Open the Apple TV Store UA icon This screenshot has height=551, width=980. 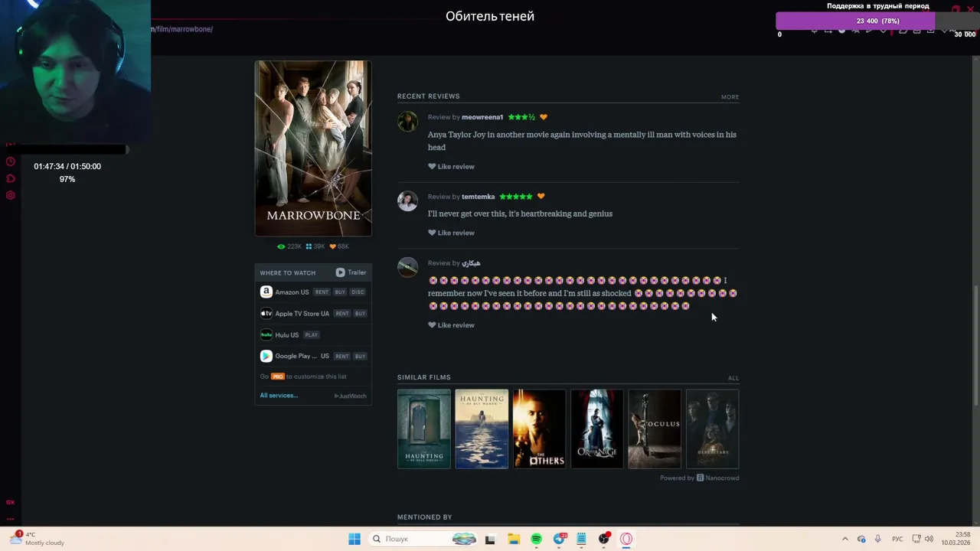coord(266,313)
